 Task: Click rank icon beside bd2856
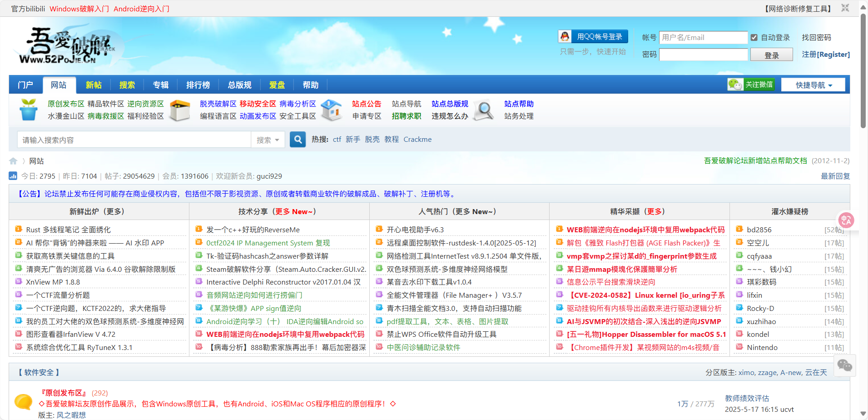(x=739, y=229)
